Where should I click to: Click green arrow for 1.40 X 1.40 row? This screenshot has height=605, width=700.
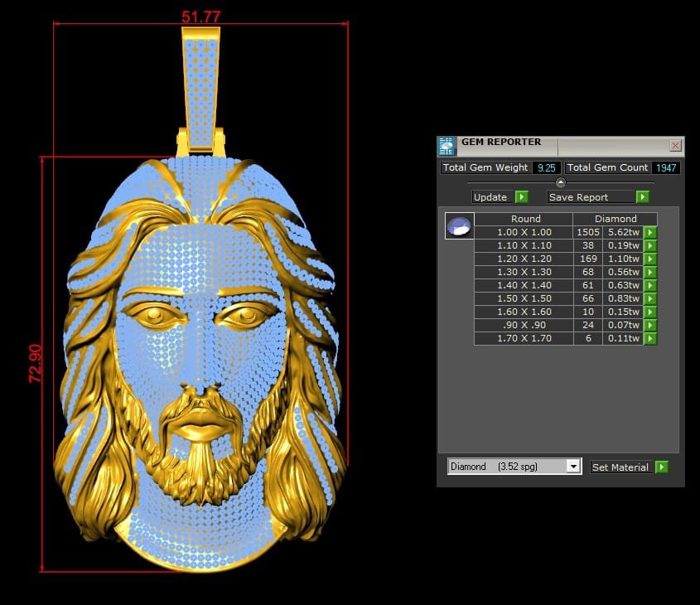click(650, 286)
